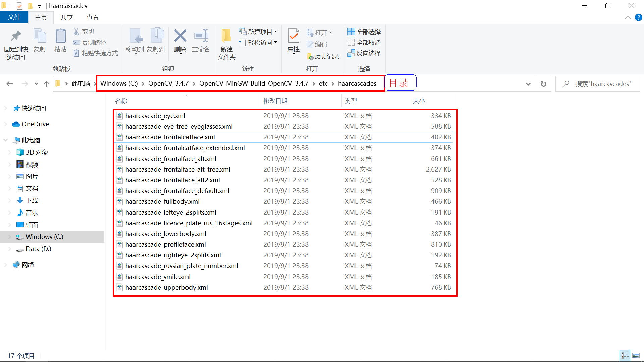
Task: Click the New folder (新建文件夹) icon
Action: (x=226, y=36)
